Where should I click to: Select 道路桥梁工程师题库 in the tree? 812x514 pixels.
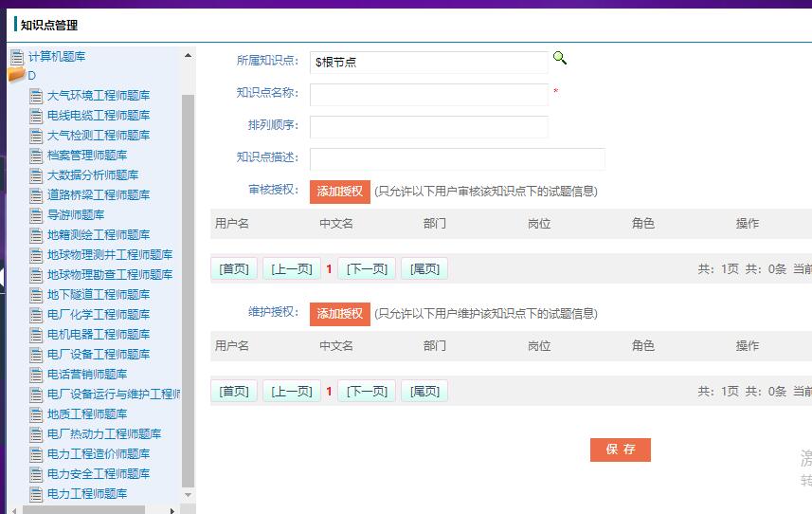point(99,195)
